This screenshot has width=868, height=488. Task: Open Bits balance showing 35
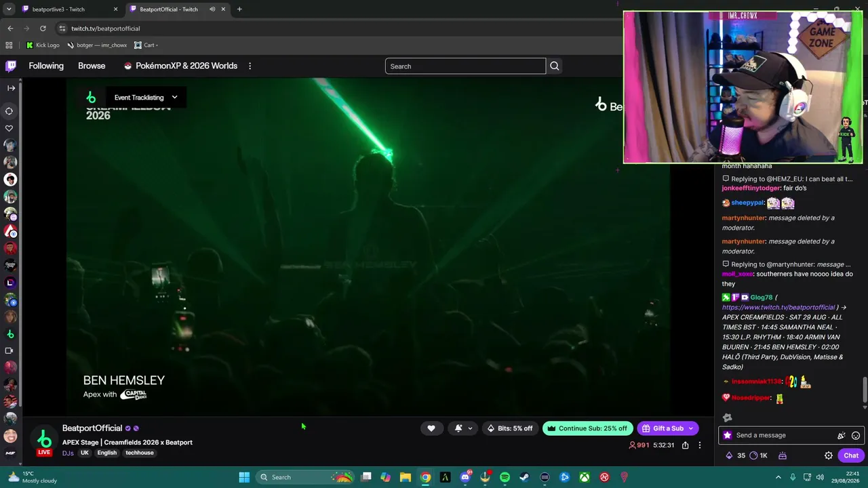735,455
